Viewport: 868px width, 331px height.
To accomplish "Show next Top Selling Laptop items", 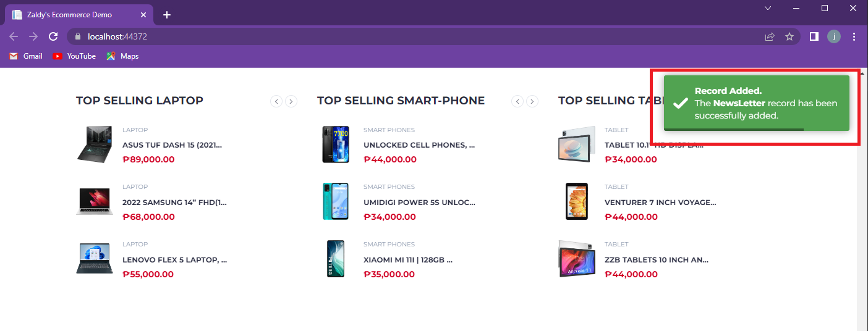I will 291,101.
